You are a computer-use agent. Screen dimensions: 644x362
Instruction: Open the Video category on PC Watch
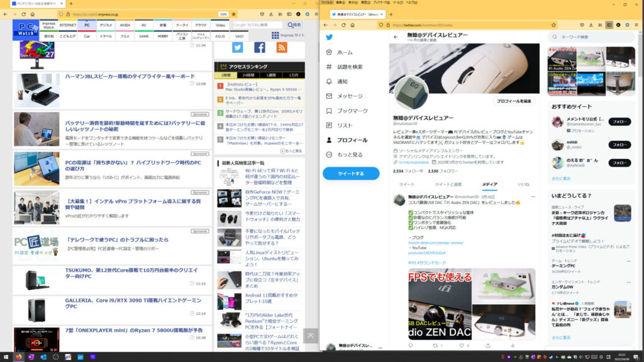(x=220, y=25)
